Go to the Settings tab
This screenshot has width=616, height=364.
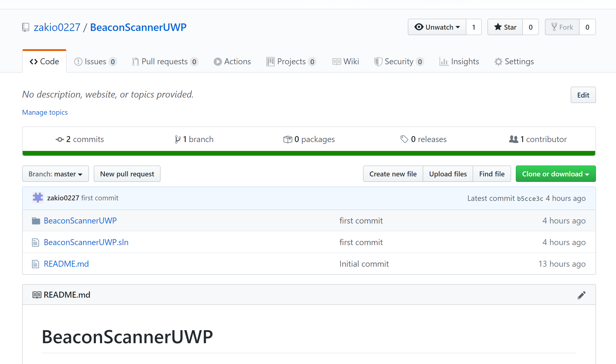point(514,62)
